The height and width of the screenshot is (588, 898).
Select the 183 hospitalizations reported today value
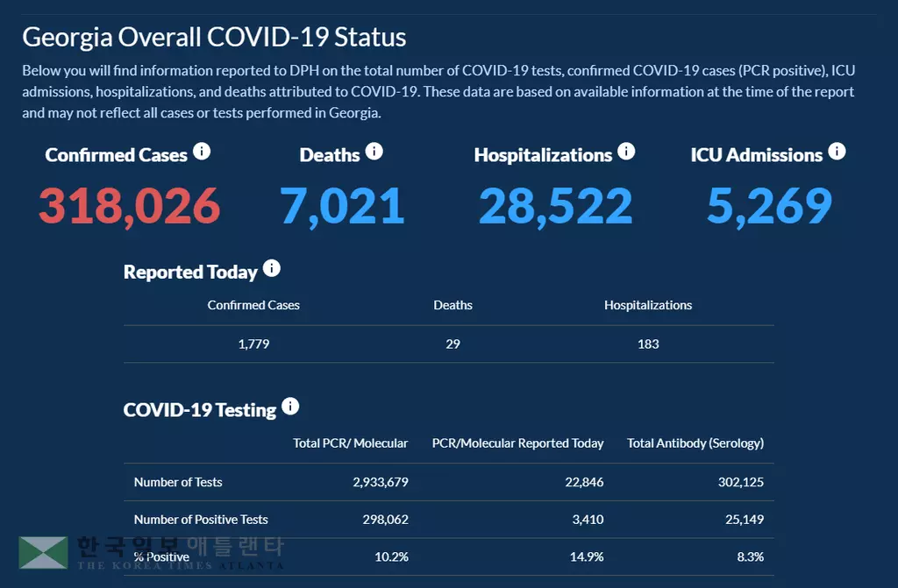(648, 344)
